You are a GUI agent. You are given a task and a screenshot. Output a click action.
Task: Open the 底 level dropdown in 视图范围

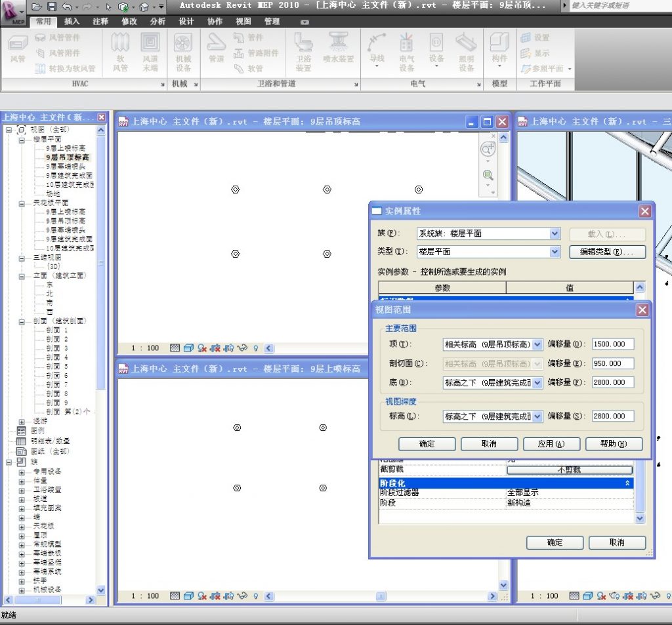(x=537, y=382)
